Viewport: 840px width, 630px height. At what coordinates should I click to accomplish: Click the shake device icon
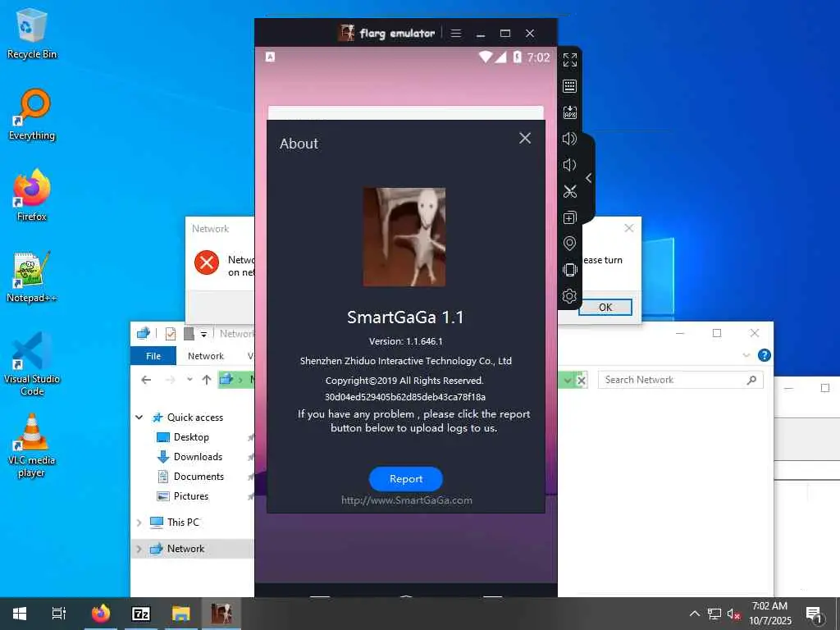coord(569,270)
